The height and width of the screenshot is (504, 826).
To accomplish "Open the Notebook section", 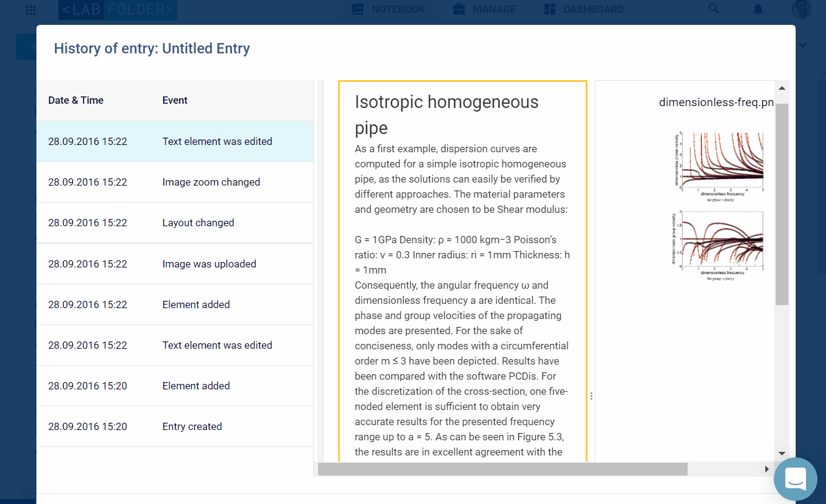I will tap(388, 10).
